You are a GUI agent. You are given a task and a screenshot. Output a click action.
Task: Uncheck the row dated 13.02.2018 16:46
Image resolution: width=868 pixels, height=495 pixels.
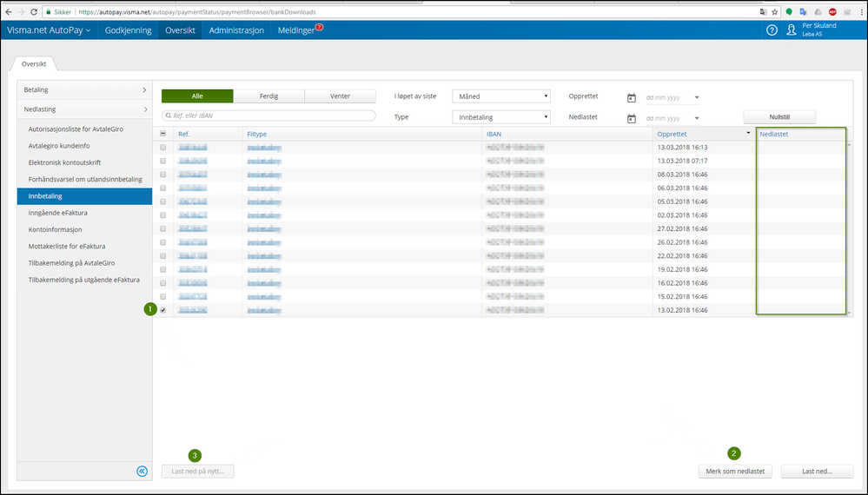coord(162,310)
